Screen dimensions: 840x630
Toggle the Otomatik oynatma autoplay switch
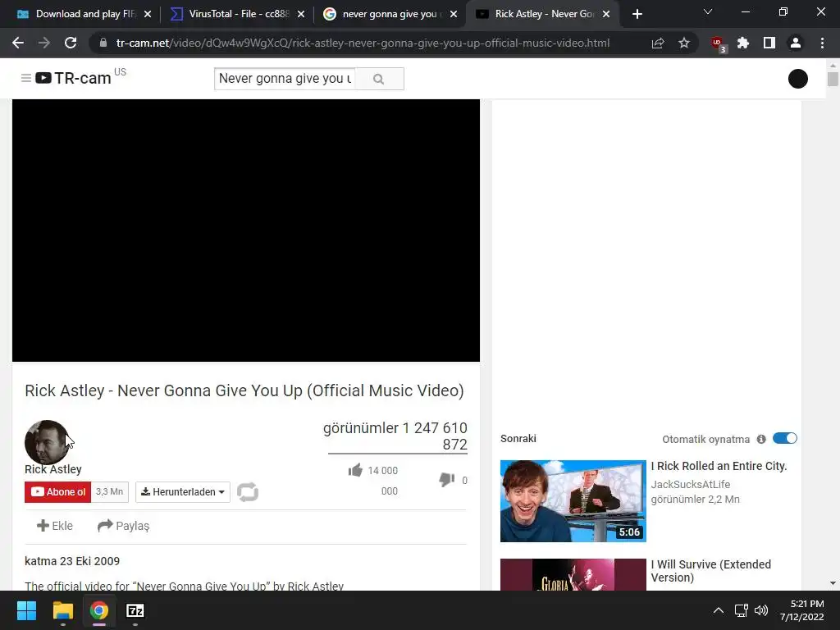pyautogui.click(x=785, y=439)
